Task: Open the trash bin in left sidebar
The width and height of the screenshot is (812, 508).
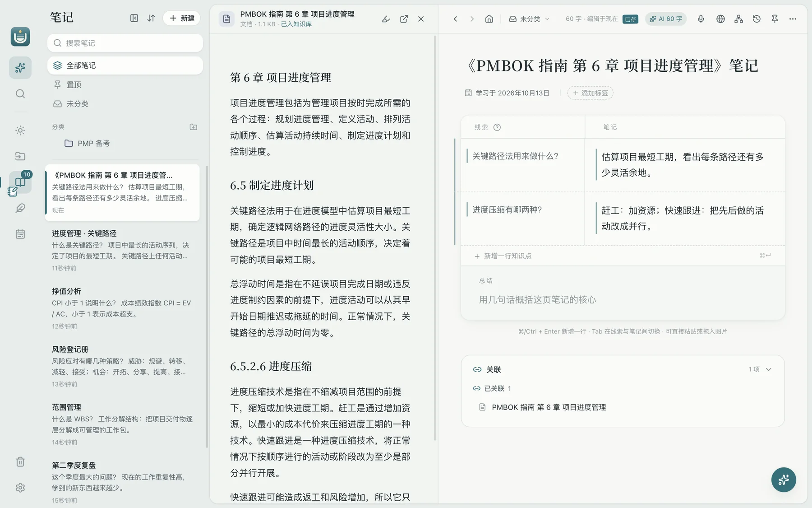Action: (20, 462)
